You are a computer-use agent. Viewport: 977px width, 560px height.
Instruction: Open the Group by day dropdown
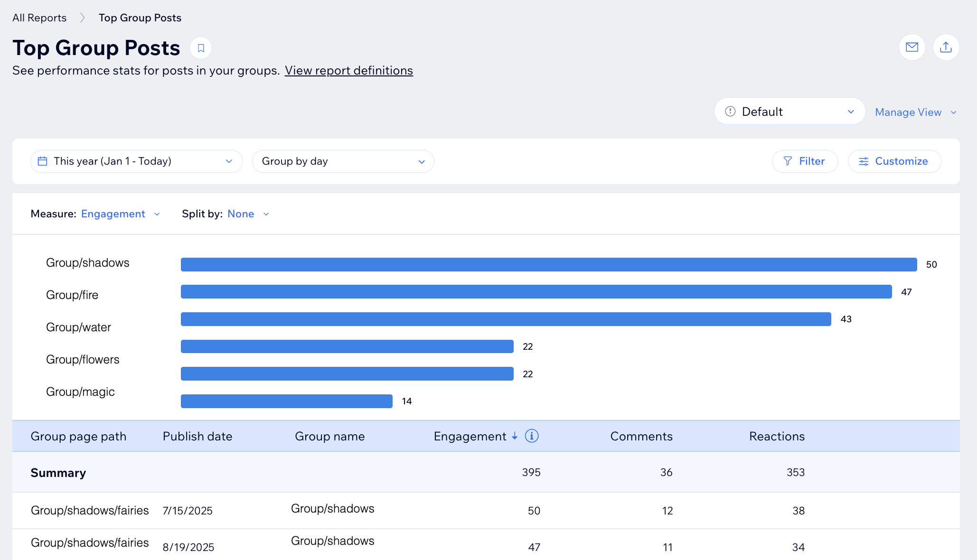(343, 161)
